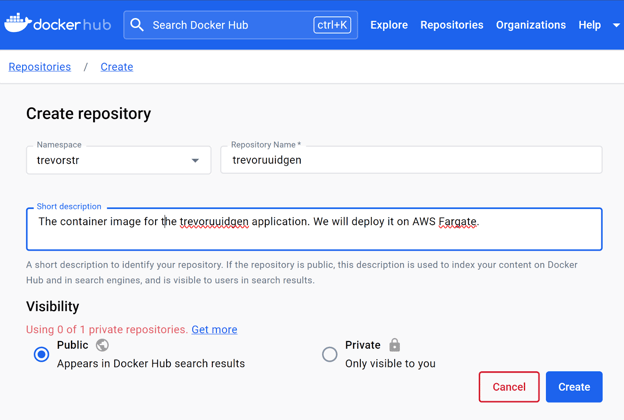Click the Create repository heading
Viewport: 624px width, 420px height.
click(x=88, y=114)
